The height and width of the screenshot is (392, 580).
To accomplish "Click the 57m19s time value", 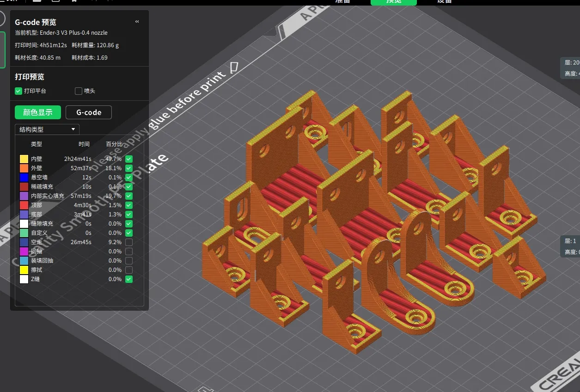I will coord(81,196).
